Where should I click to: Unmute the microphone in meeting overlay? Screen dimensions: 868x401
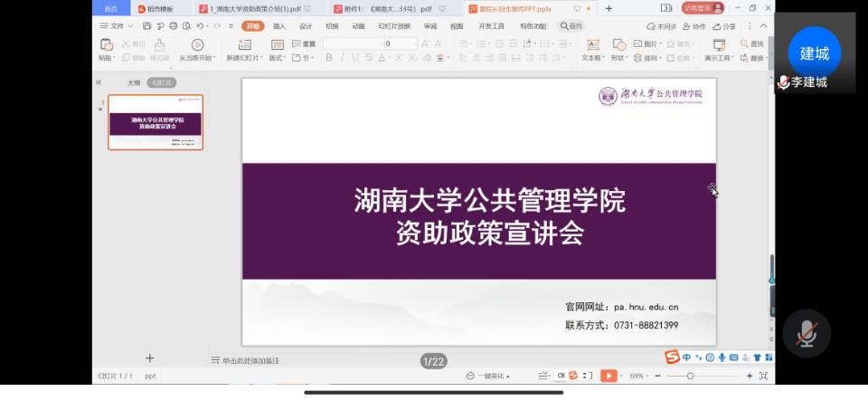point(807,335)
